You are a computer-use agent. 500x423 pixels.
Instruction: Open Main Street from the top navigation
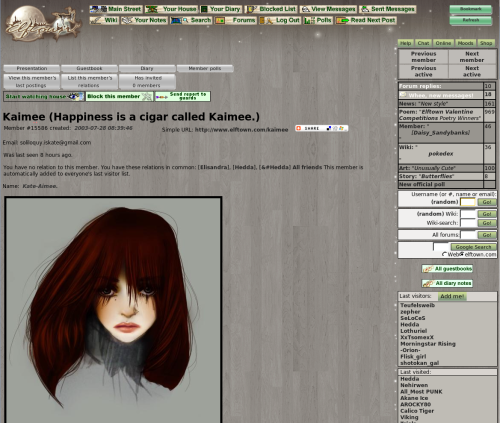116,9
